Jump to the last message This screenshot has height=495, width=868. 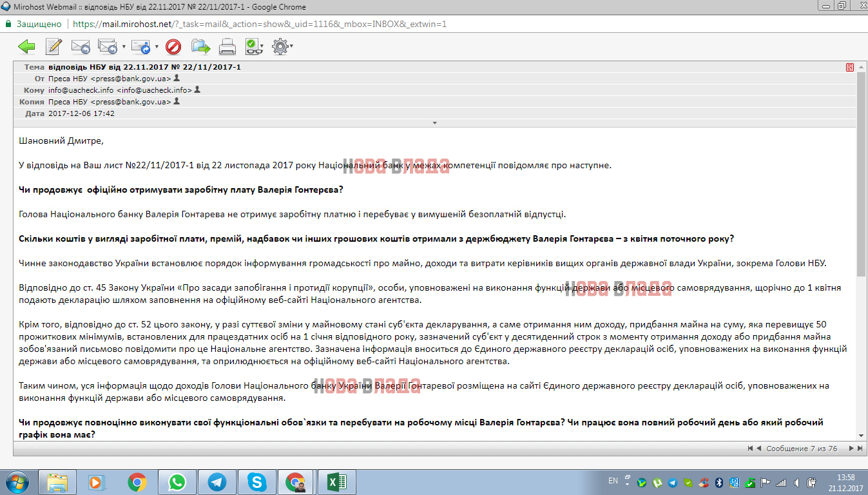click(860, 448)
